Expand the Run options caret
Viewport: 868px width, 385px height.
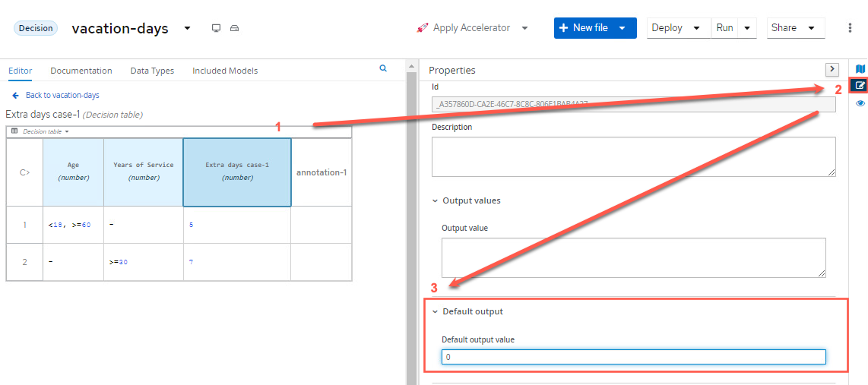pyautogui.click(x=747, y=27)
